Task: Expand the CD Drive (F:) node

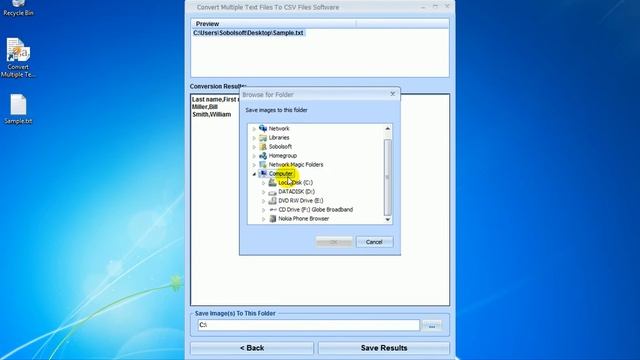Action: [263, 210]
